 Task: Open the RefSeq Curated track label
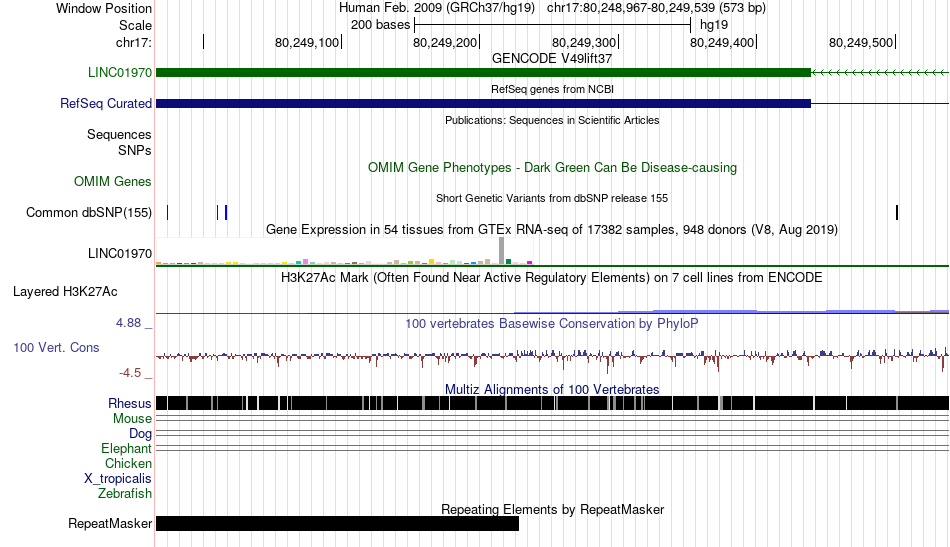click(x=105, y=104)
